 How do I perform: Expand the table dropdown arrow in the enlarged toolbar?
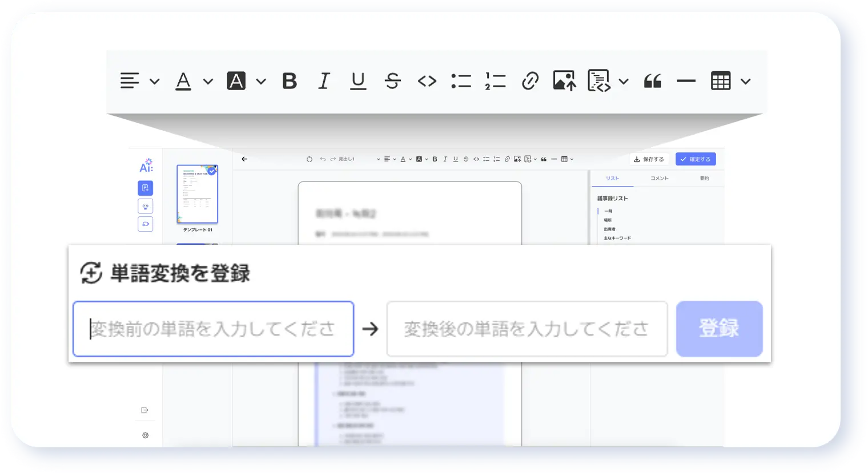click(x=745, y=82)
